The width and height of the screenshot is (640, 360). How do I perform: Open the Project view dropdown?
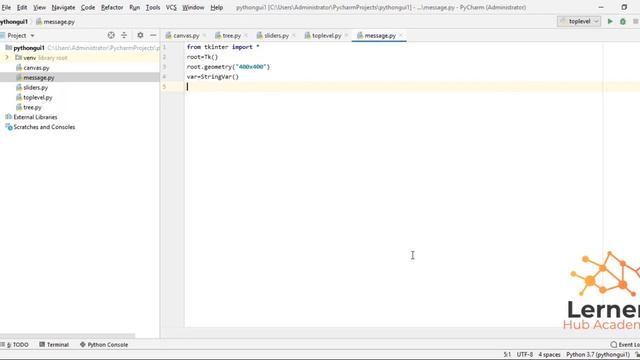coord(20,36)
